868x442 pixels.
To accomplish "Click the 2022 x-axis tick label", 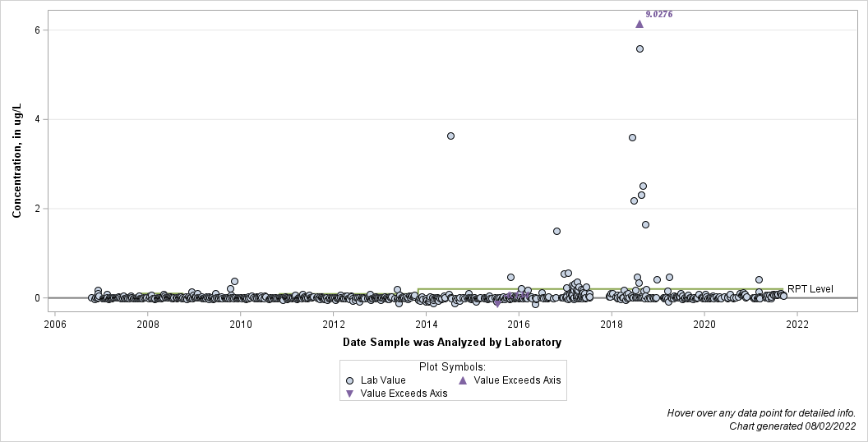I will pyautogui.click(x=796, y=325).
